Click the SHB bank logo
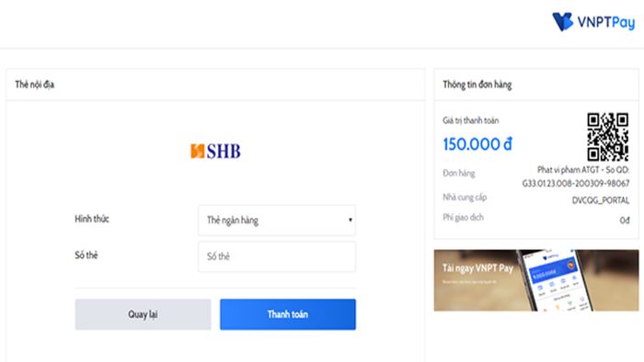 pyautogui.click(x=215, y=152)
